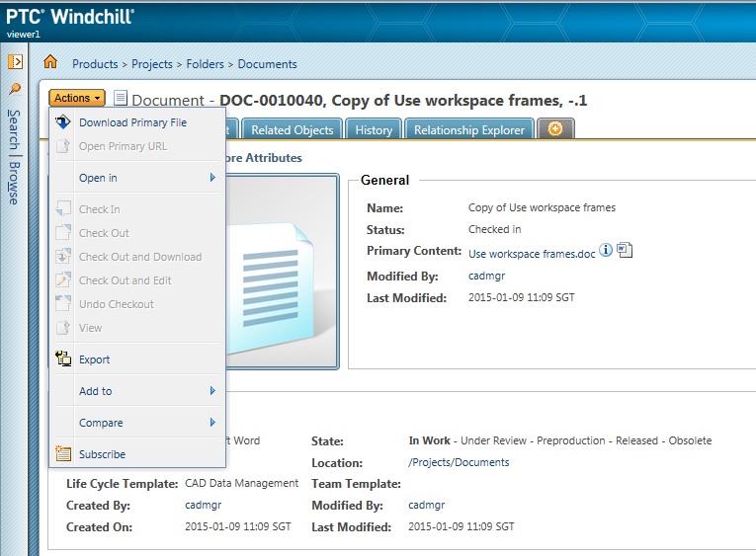Choose Download Primary File from menu

(x=133, y=122)
